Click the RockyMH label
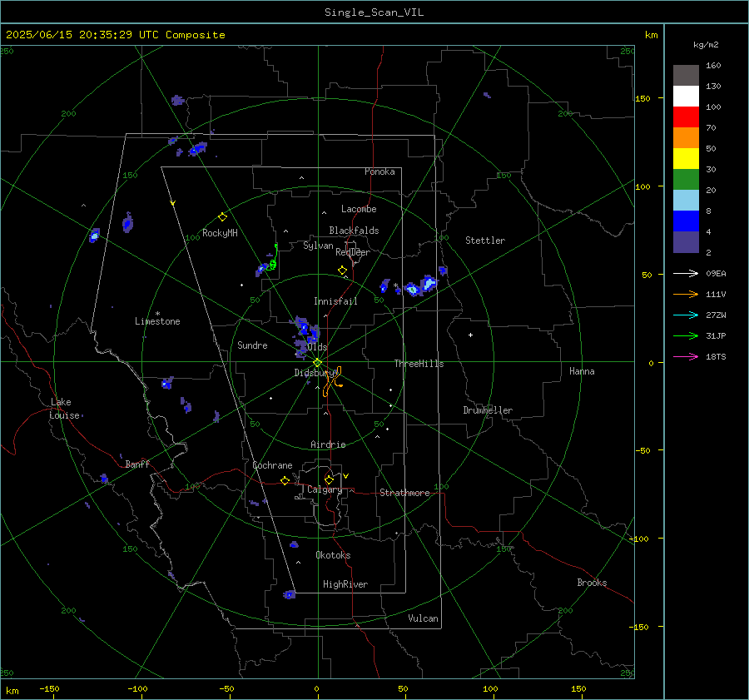Viewport: 749px width, 700px height. click(220, 233)
